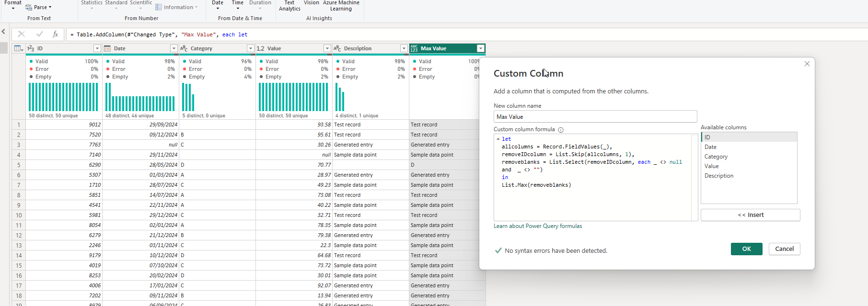The height and width of the screenshot is (306, 868).
Task: Open the Format dropdown in ribbon
Action: click(13, 4)
